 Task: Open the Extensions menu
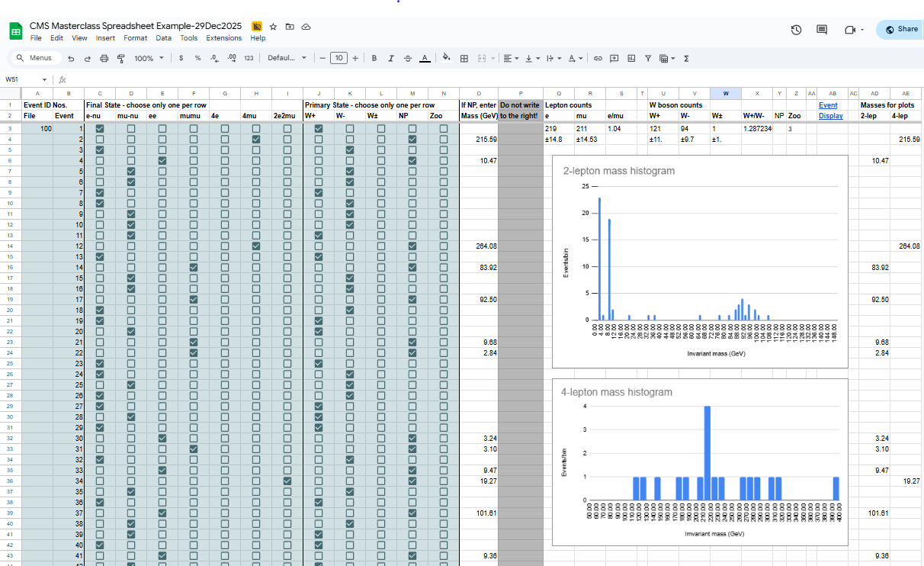223,38
